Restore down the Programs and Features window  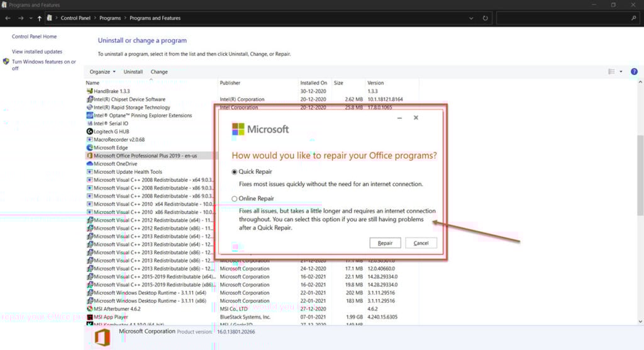point(613,5)
